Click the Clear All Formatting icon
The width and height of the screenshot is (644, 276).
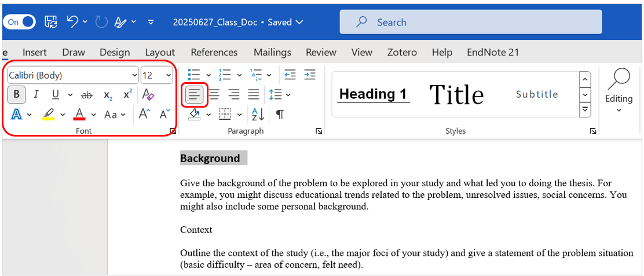[148, 94]
